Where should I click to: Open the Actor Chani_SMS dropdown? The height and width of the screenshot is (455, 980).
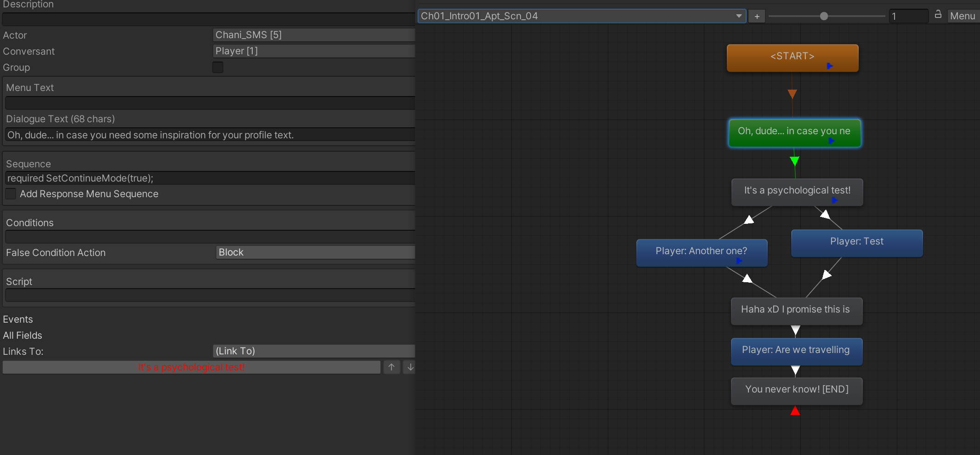click(x=314, y=35)
